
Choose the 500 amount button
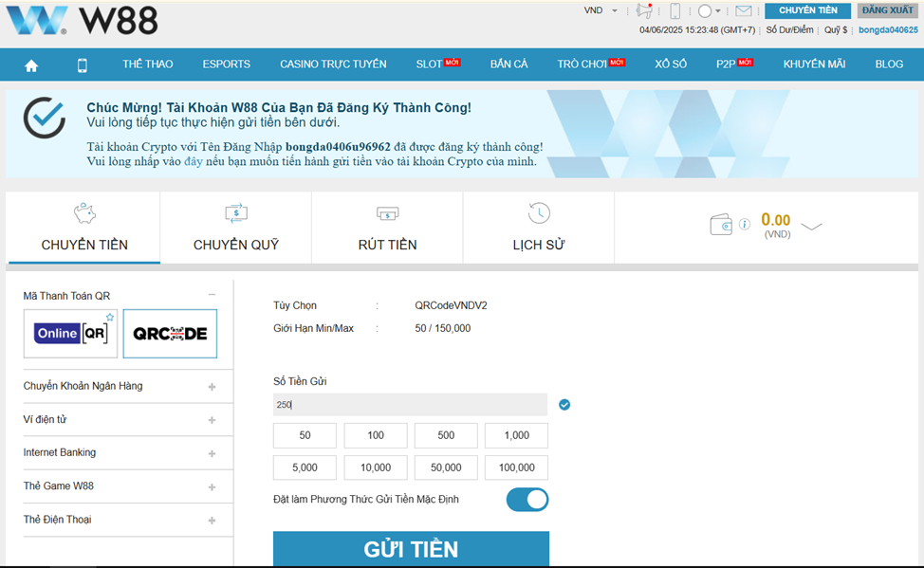(x=446, y=435)
